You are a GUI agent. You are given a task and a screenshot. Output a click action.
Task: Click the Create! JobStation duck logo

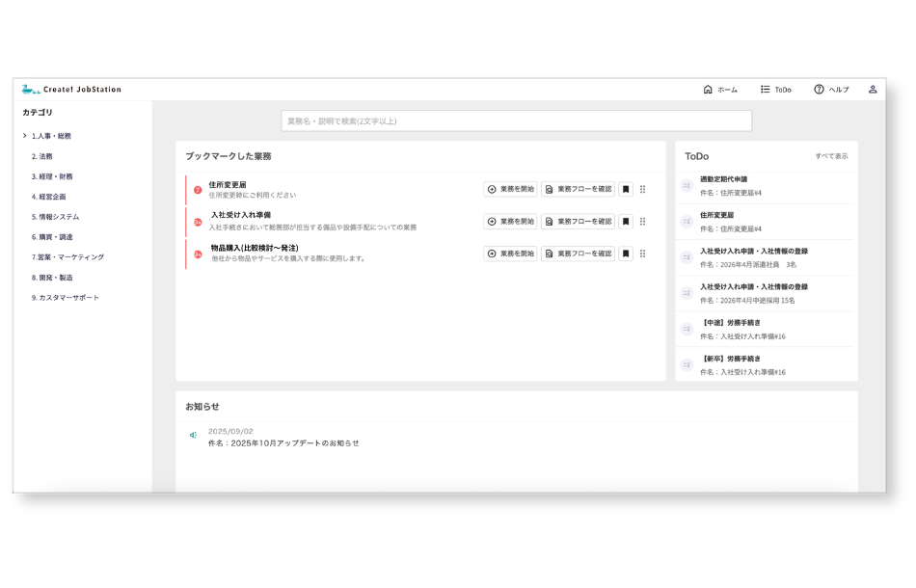(x=28, y=89)
